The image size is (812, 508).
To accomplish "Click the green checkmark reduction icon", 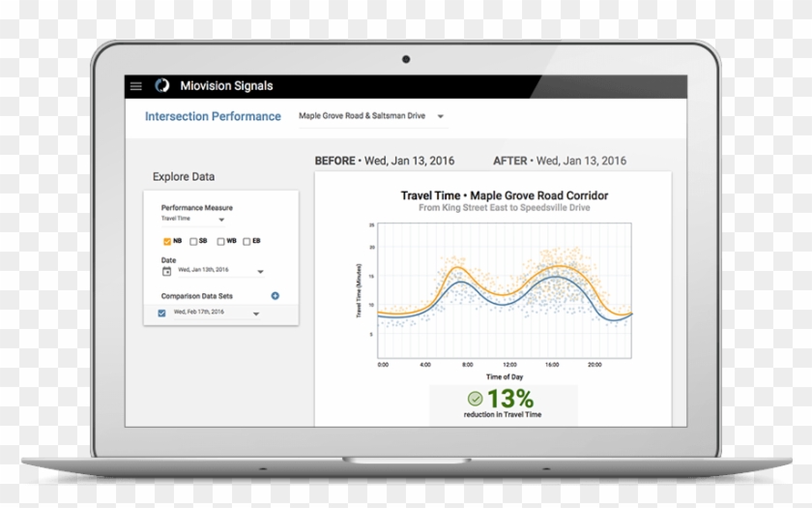I will pyautogui.click(x=475, y=399).
